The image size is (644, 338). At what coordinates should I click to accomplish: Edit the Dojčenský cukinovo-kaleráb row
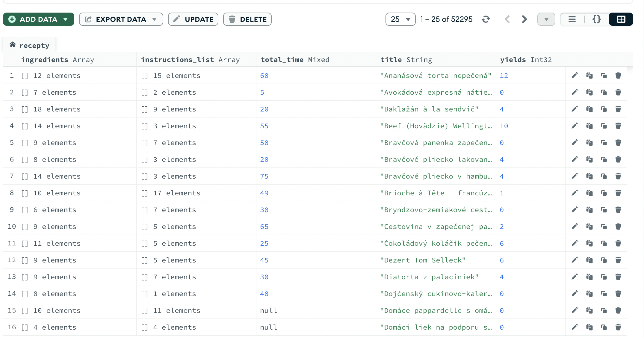[x=575, y=294]
